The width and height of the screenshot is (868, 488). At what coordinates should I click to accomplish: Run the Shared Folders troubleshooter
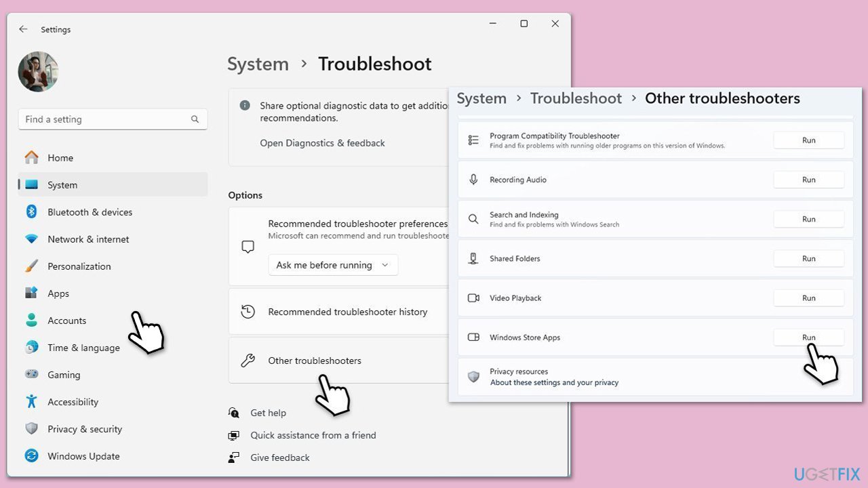(x=809, y=258)
